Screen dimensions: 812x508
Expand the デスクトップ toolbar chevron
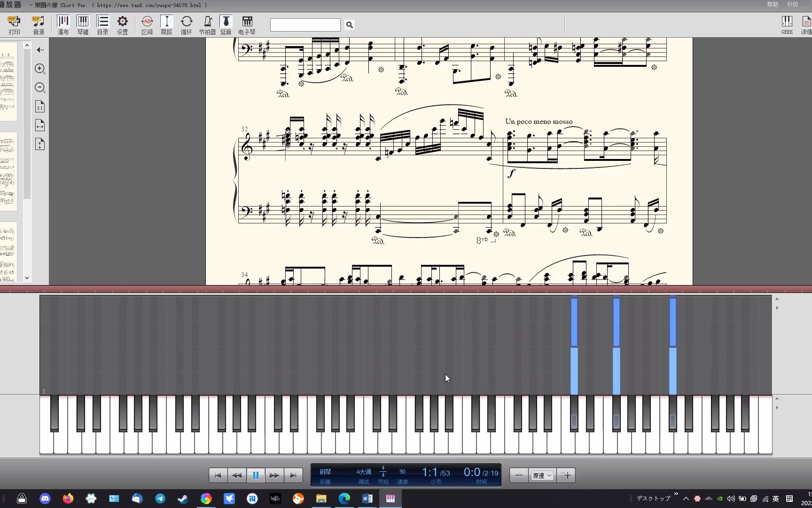click(676, 494)
